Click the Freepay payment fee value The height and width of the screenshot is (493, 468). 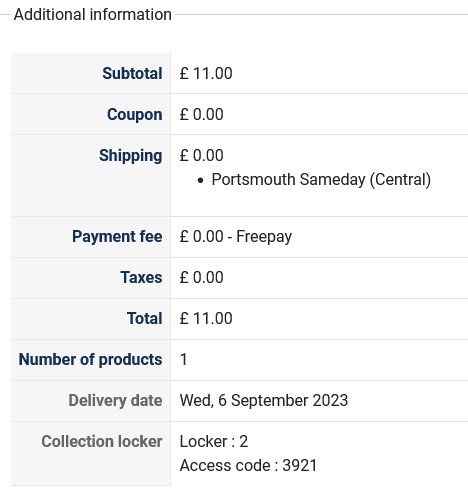(x=236, y=237)
